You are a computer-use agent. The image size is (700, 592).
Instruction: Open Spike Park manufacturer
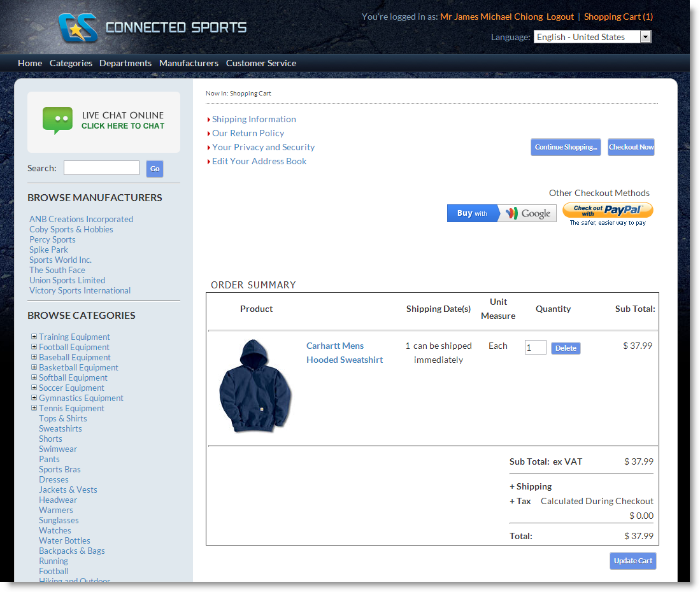[48, 250]
